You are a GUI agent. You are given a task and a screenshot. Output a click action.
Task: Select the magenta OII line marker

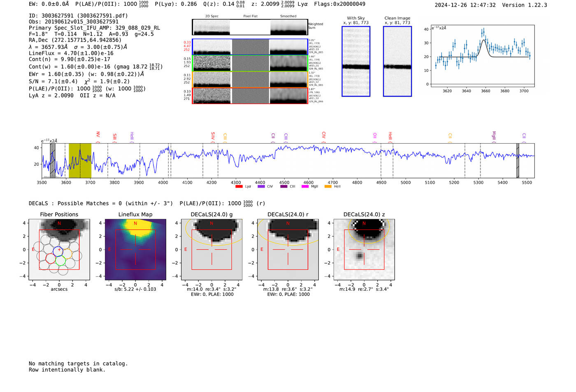[375, 138]
